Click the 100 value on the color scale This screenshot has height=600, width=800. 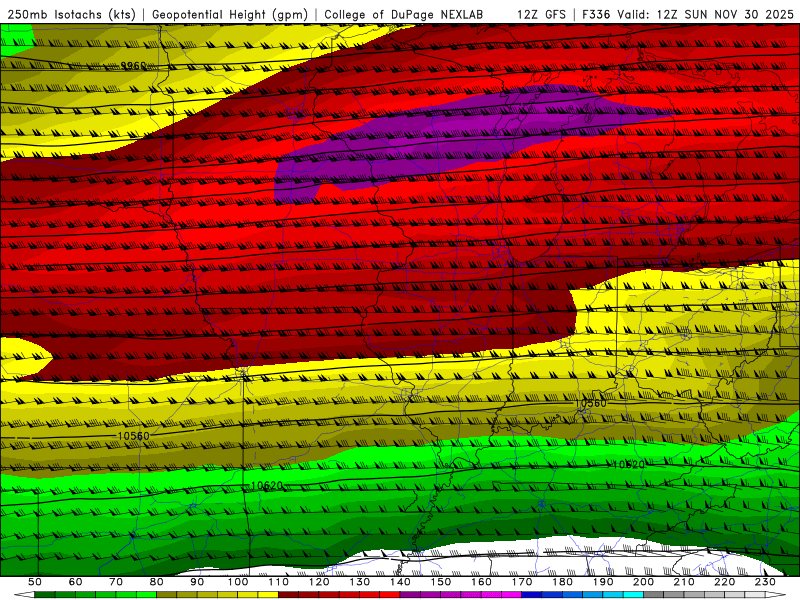(238, 582)
